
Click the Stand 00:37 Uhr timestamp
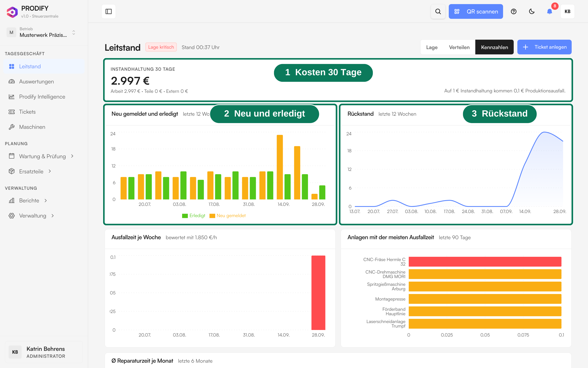[201, 47]
